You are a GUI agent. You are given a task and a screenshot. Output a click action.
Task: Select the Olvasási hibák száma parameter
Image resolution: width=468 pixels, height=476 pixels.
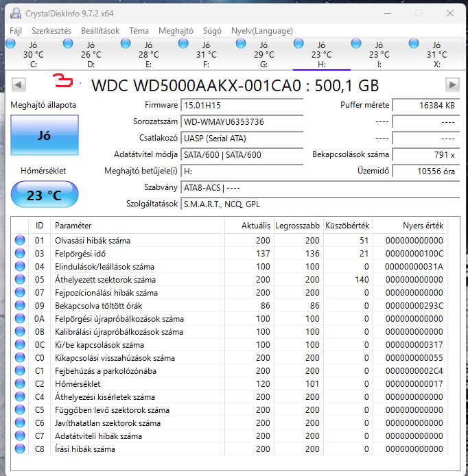[93, 241]
